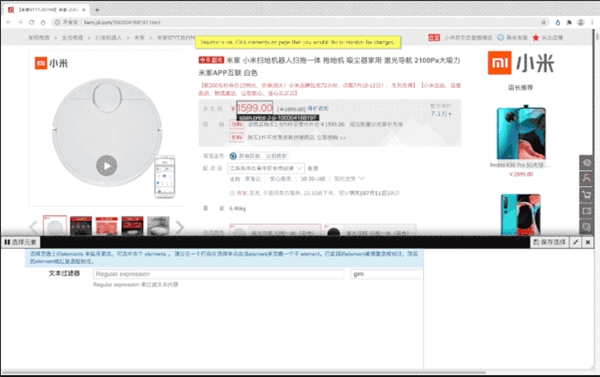The height and width of the screenshot is (377, 600).
Task: Pause element selection with the selector button
Action: pos(21,242)
